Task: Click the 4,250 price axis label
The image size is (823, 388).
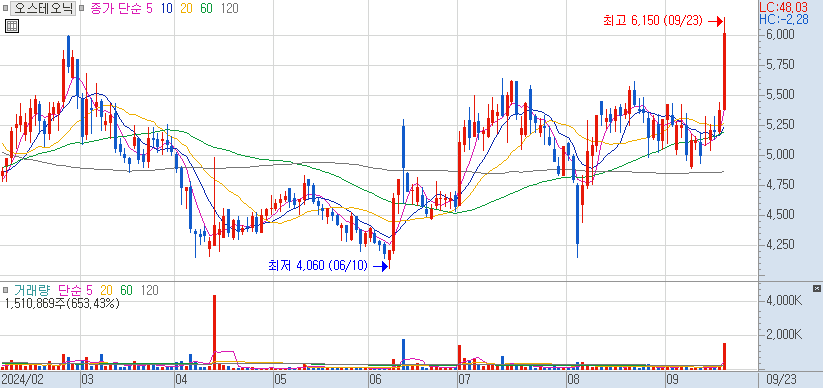Action: tap(780, 244)
